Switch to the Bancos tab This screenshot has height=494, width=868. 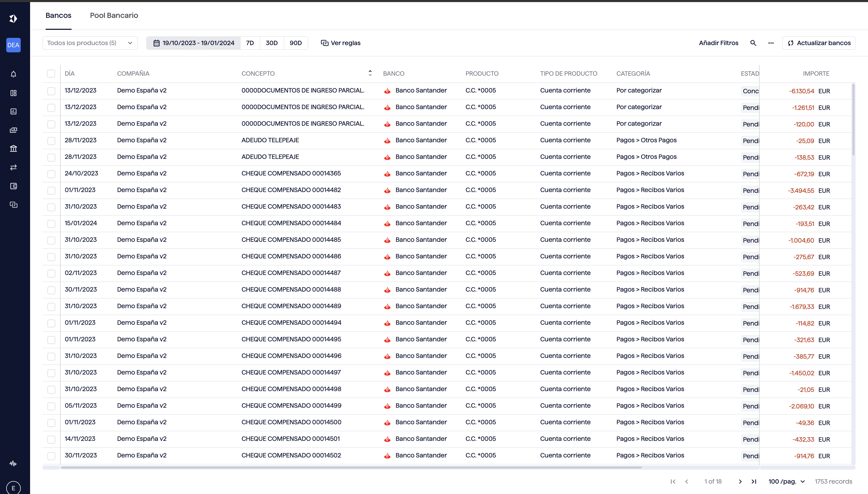pos(58,15)
